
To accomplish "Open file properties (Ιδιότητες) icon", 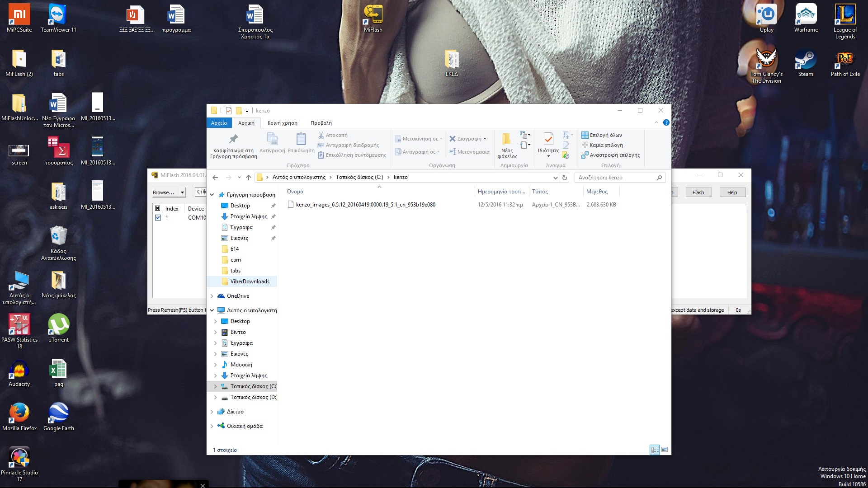I will click(x=548, y=139).
